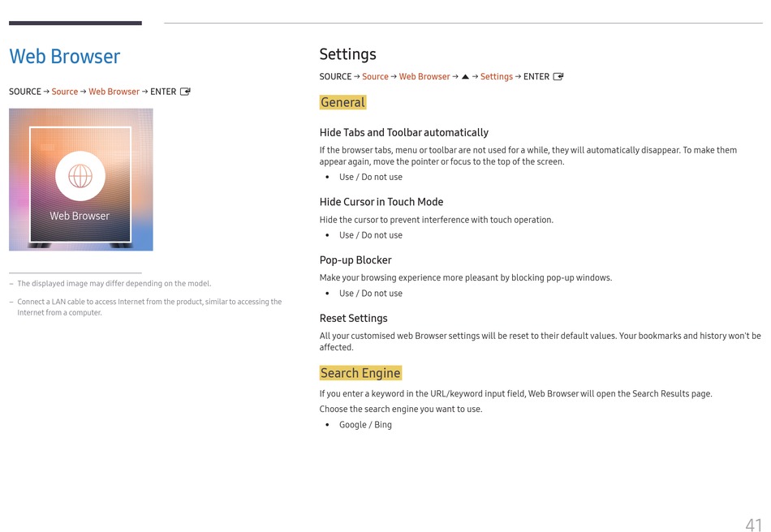The image size is (771, 532).
Task: Click Use / Do not use under Pop-up Blocker
Action: pos(371,294)
